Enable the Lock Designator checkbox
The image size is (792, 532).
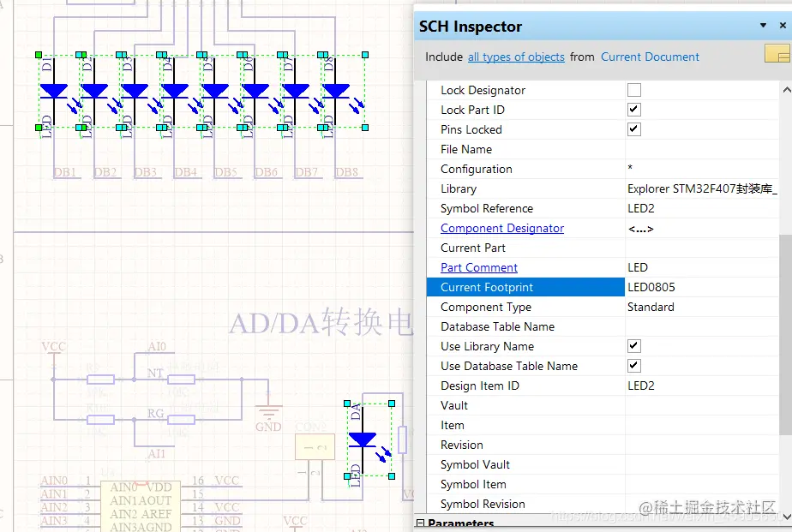coord(634,90)
